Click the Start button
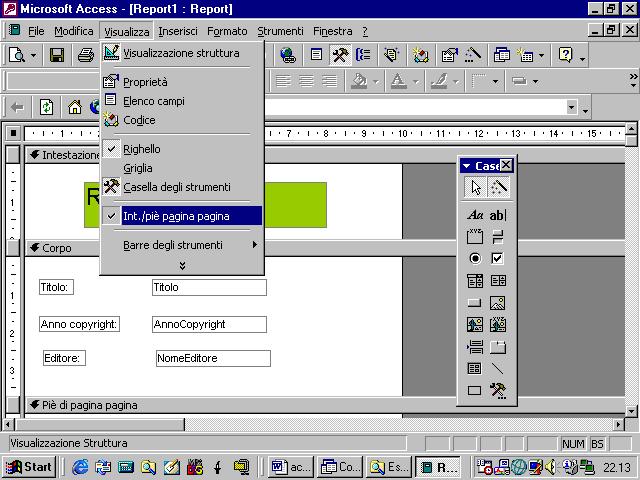 pos(29,467)
